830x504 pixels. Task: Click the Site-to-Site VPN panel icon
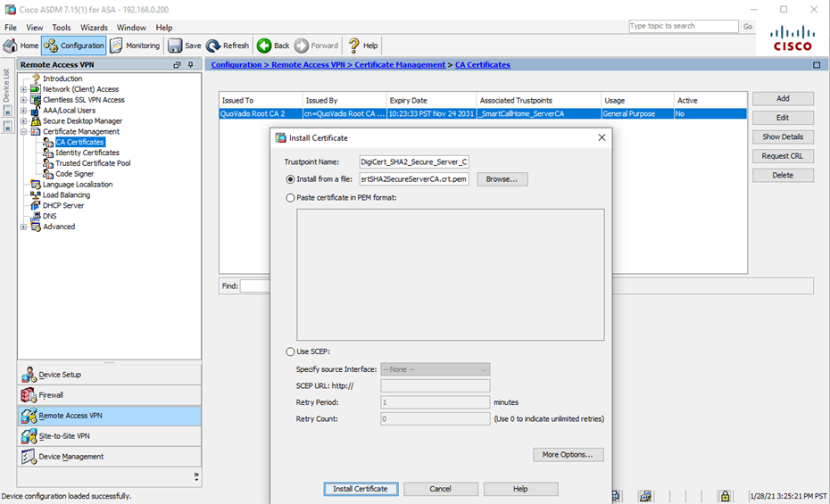(29, 436)
